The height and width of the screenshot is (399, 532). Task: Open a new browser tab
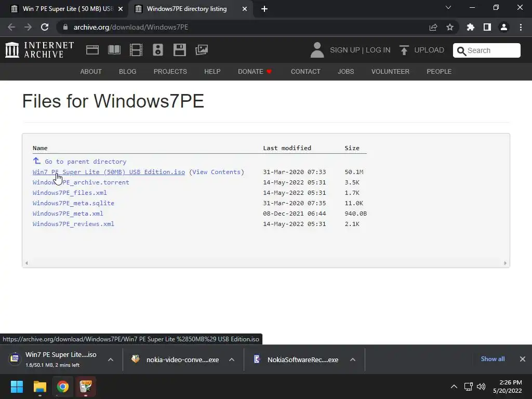click(x=264, y=9)
